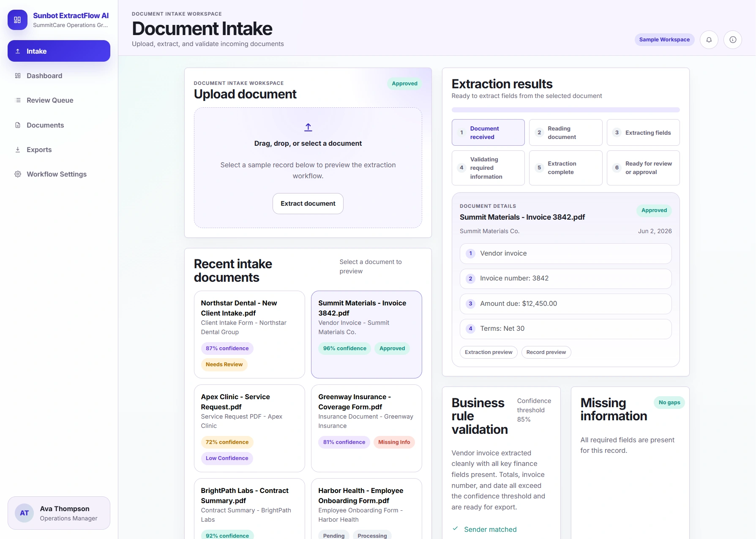This screenshot has width=756, height=539.
Task: Click the Exports download icon
Action: [x=18, y=150]
